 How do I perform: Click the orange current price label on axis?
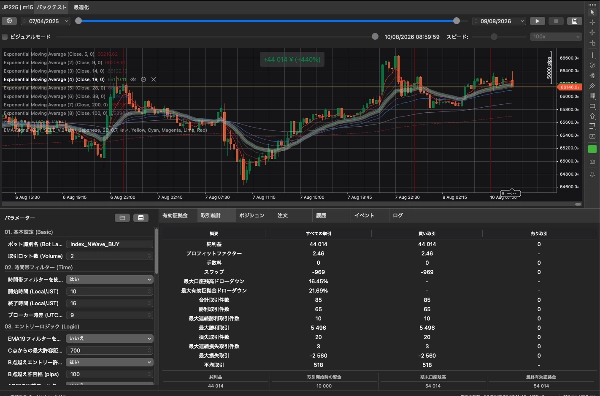pos(569,87)
